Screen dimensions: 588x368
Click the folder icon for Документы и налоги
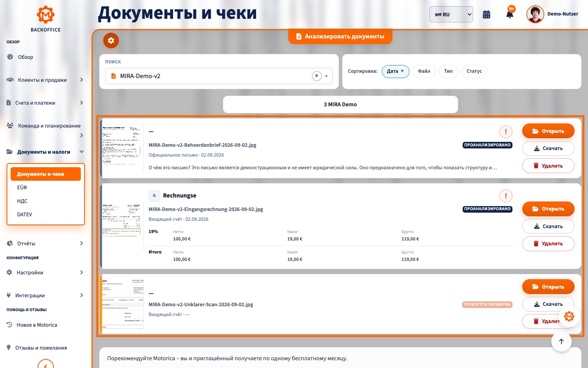9,152
